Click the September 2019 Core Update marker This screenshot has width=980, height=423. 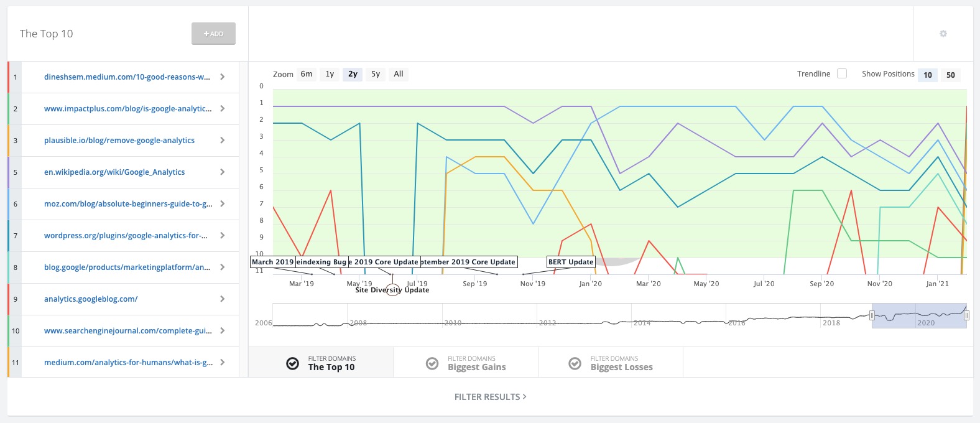coord(469,262)
